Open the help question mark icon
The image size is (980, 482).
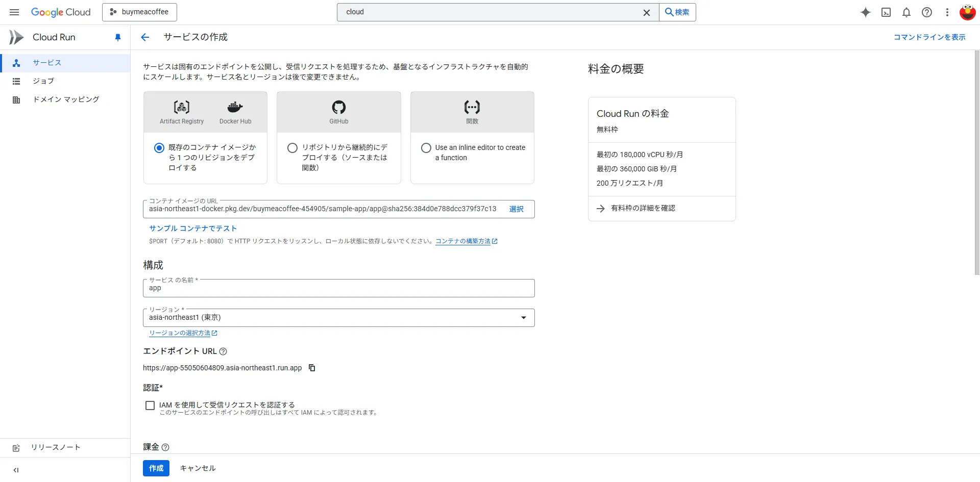coord(927,12)
